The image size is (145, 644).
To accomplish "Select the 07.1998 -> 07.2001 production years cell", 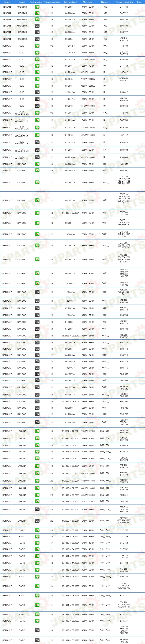I will tap(70, 213).
